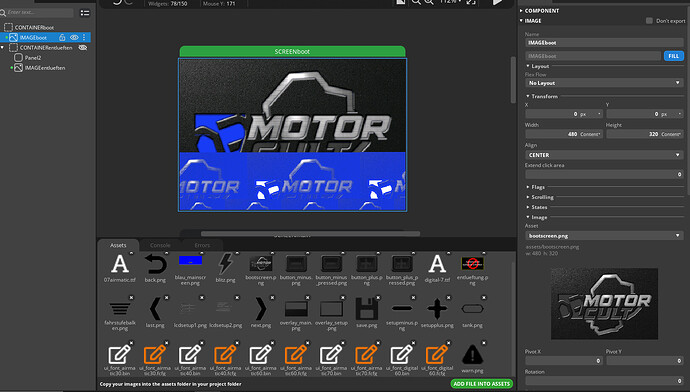
Task: Select the tank.png asset
Action: [472, 308]
